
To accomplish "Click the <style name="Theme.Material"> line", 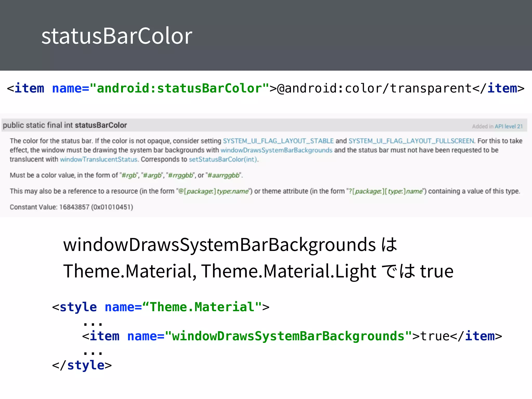I will coord(161,307).
